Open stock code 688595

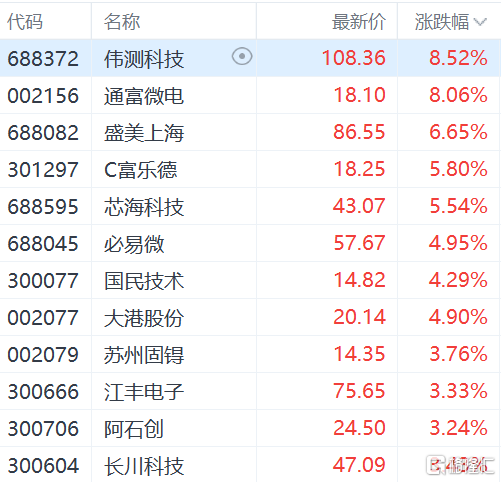click(x=43, y=206)
